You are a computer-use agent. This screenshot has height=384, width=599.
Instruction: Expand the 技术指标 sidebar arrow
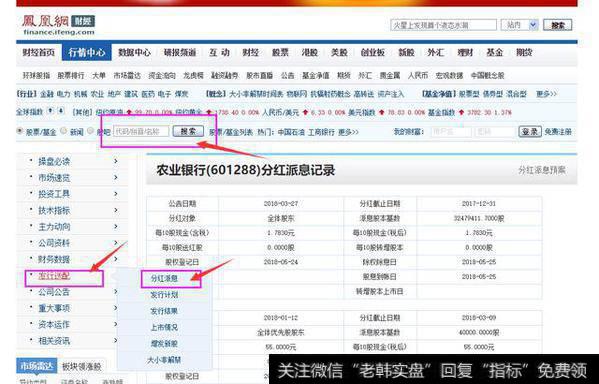click(x=116, y=210)
